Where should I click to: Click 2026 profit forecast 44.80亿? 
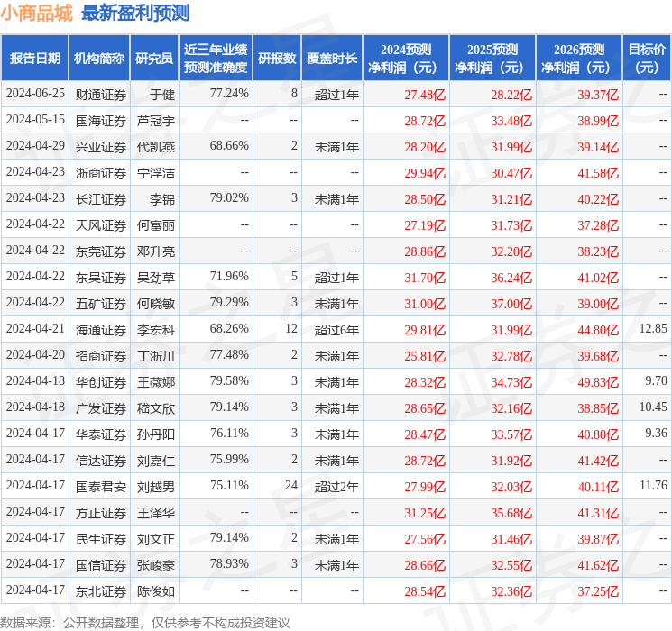tap(598, 330)
